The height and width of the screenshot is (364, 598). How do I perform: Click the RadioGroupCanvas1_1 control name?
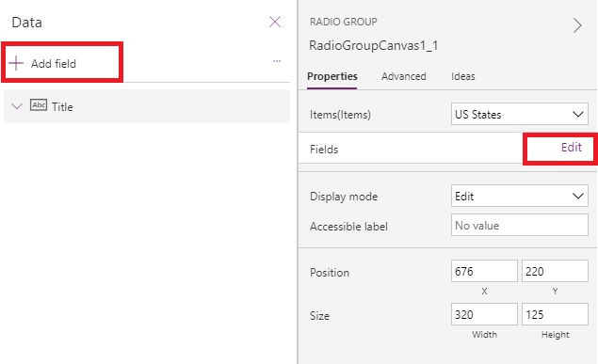click(373, 46)
